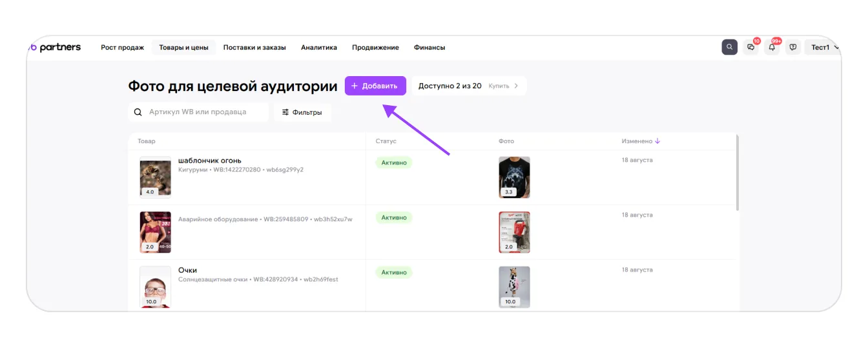
Task: Open the photo rated 10.0 in Фото column
Action: pos(514,287)
